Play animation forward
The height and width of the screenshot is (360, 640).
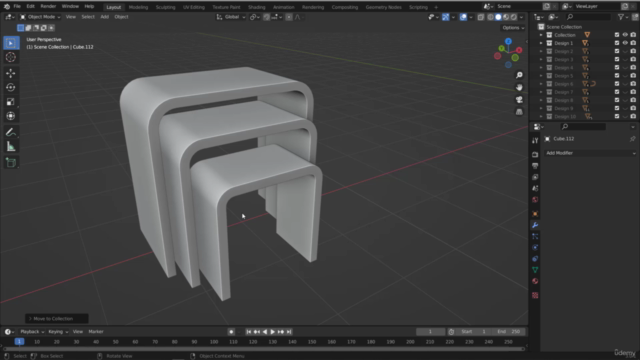(x=273, y=332)
